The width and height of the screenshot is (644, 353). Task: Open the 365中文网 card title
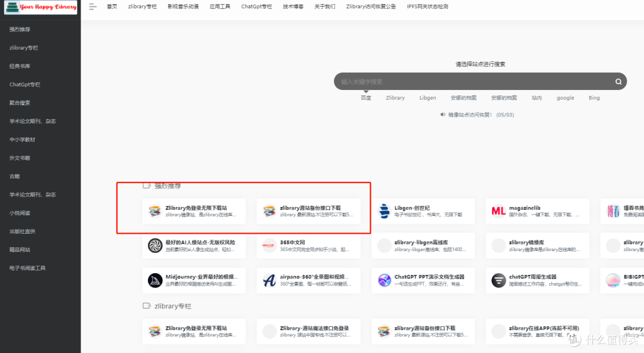292,243
